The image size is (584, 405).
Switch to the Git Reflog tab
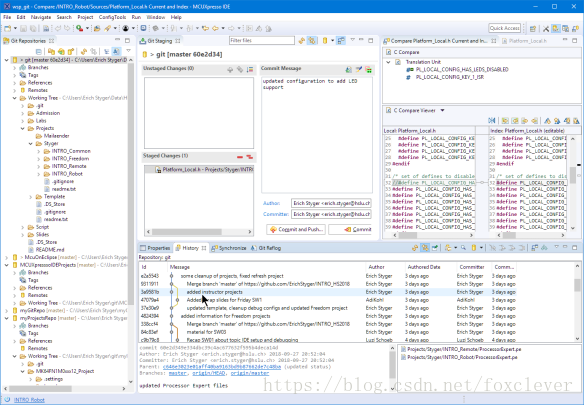click(x=266, y=248)
